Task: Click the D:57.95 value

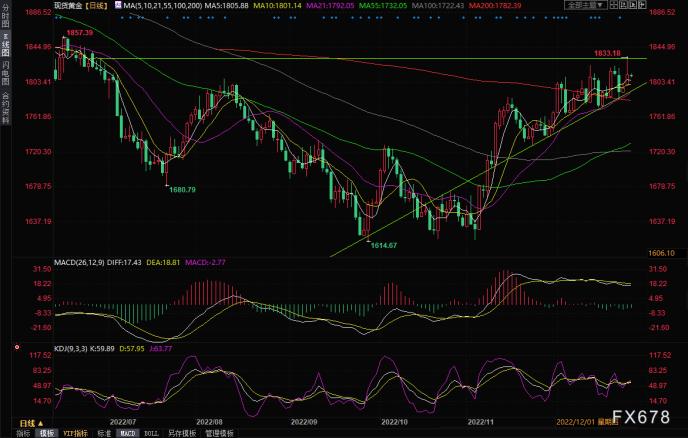Action: click(x=132, y=349)
